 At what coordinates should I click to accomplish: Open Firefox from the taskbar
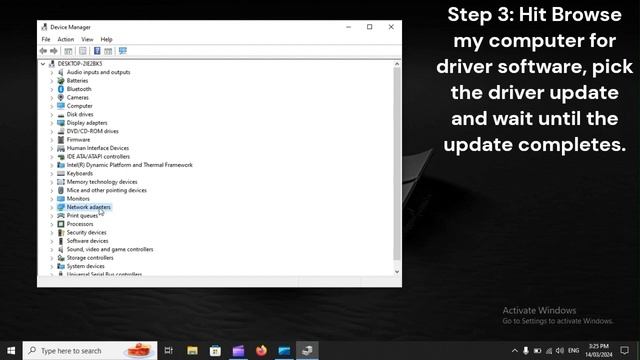pos(262,351)
